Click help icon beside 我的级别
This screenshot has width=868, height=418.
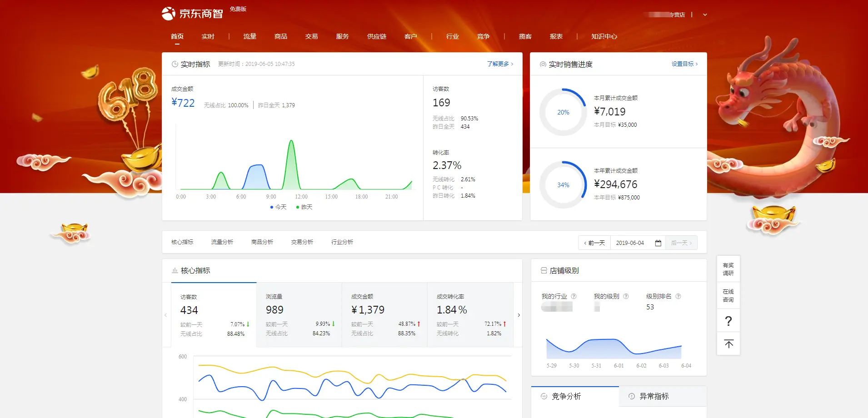pos(626,296)
